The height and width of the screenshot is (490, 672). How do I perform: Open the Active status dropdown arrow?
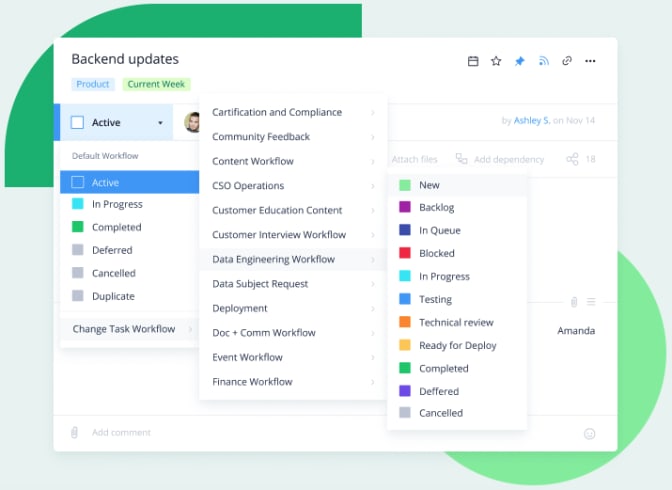[160, 123]
